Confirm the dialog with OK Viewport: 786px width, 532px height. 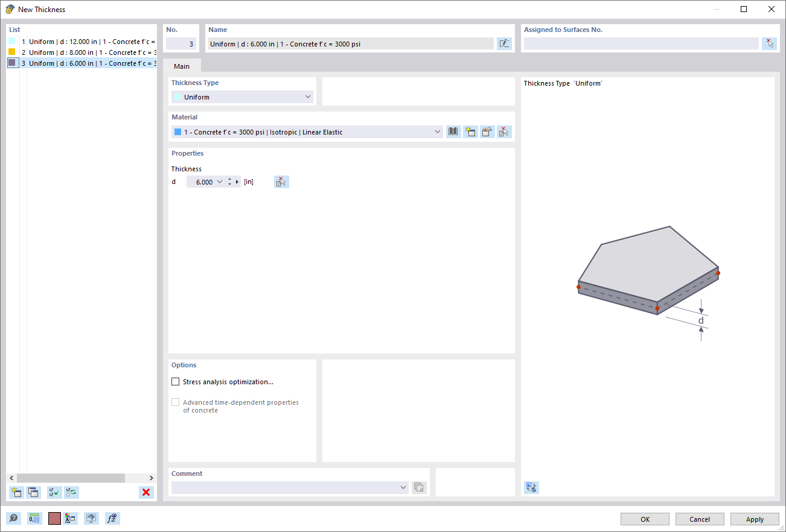645,519
